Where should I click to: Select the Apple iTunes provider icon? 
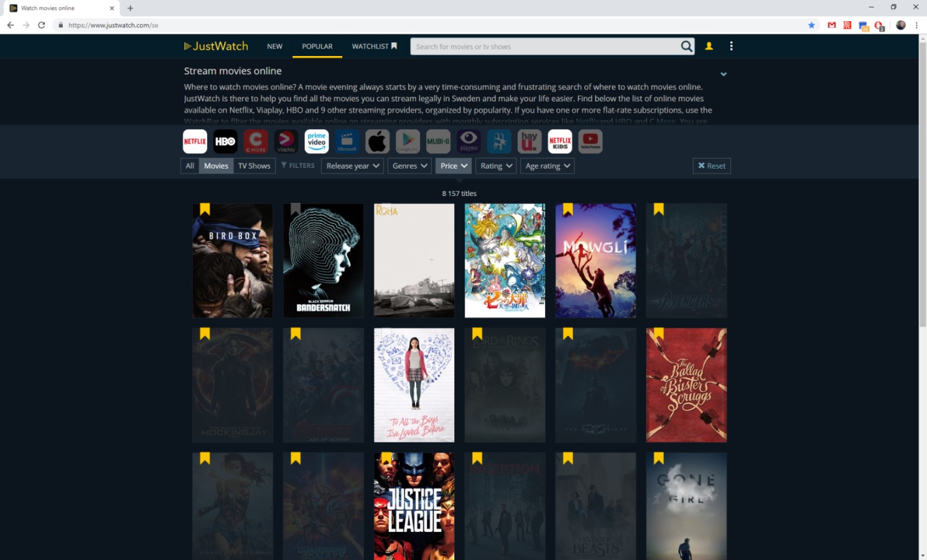click(378, 141)
